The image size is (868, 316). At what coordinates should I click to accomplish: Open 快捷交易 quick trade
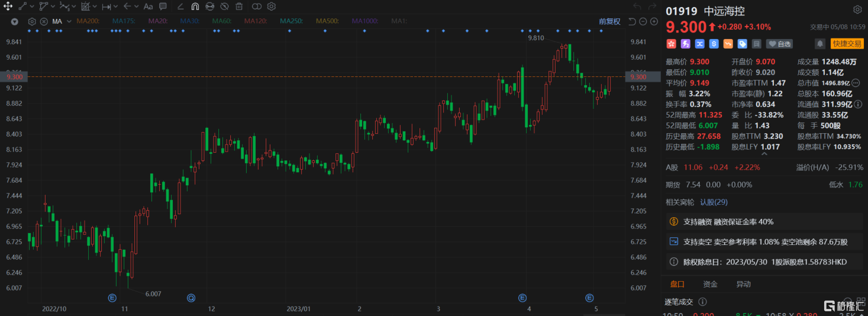(847, 44)
